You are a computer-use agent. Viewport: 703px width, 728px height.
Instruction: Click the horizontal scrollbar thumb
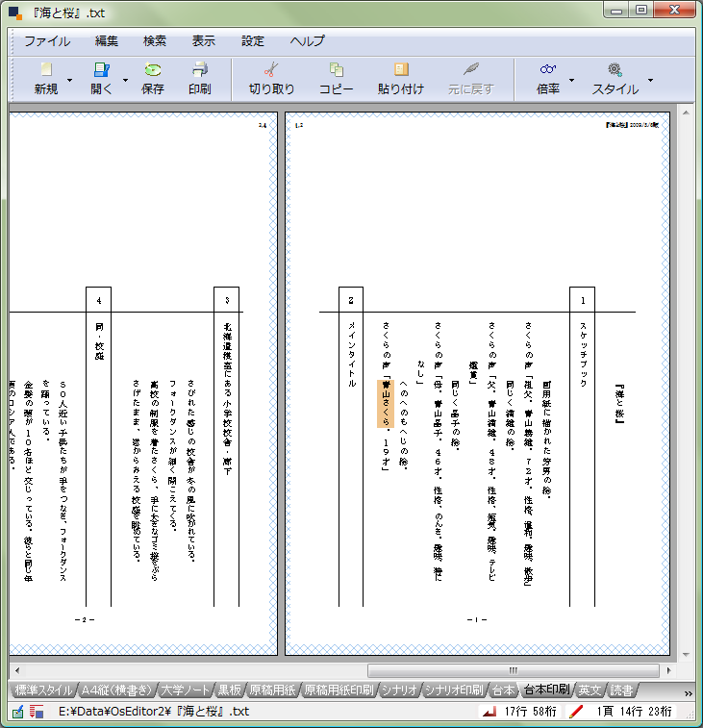(x=514, y=670)
